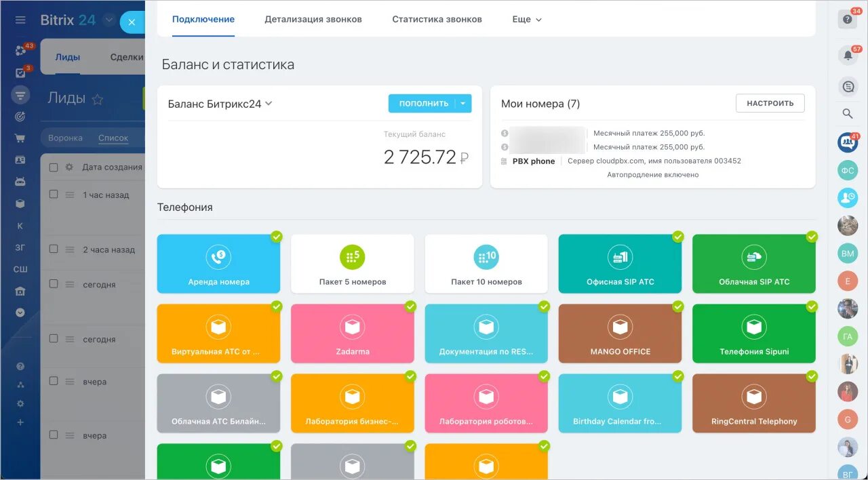Image resolution: width=868 pixels, height=480 pixels.
Task: Expand the Еще tab dropdown
Action: point(527,20)
